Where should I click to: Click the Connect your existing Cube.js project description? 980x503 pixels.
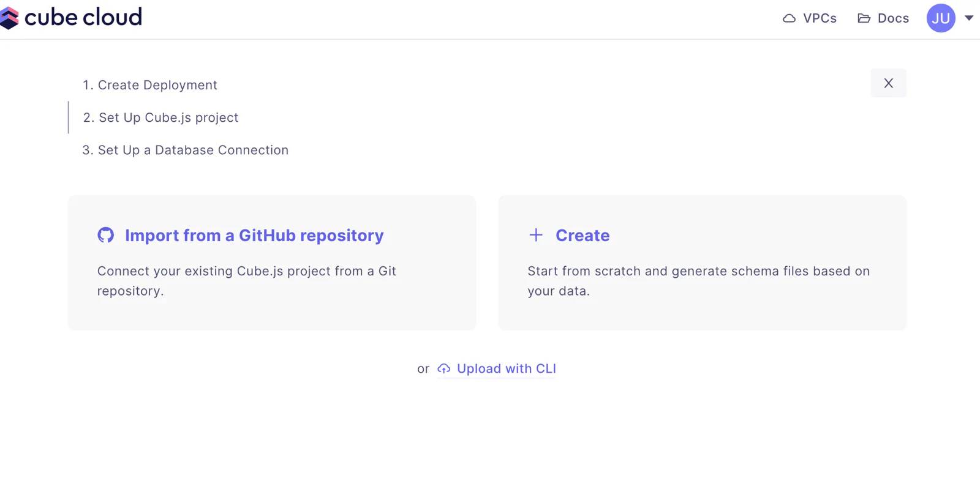point(247,281)
